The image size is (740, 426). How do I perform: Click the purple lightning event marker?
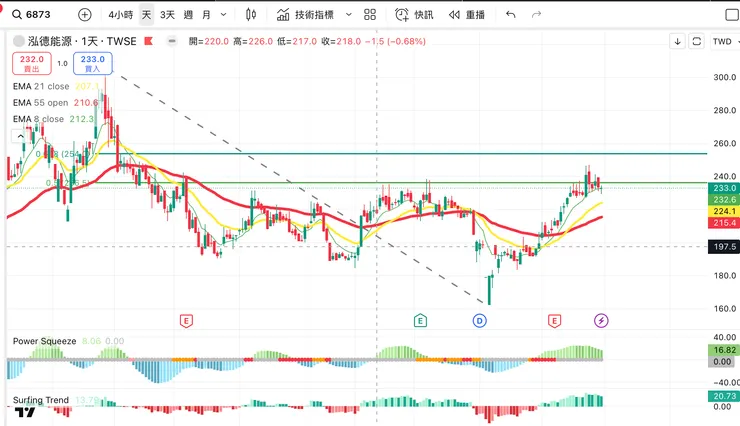tap(601, 321)
